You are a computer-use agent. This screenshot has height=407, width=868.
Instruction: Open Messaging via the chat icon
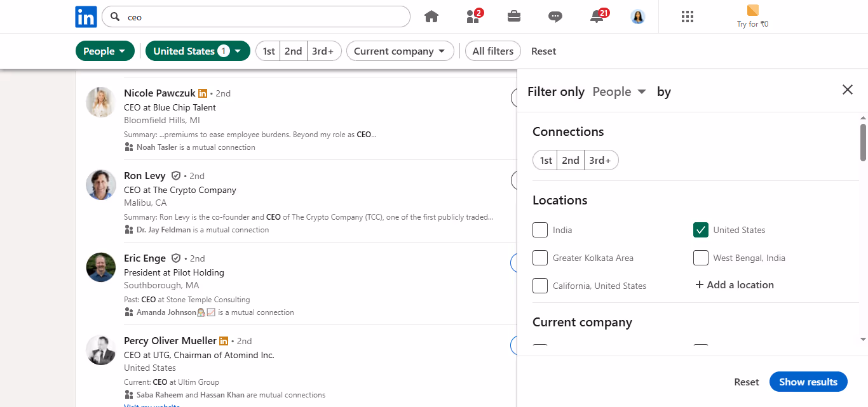[555, 17]
